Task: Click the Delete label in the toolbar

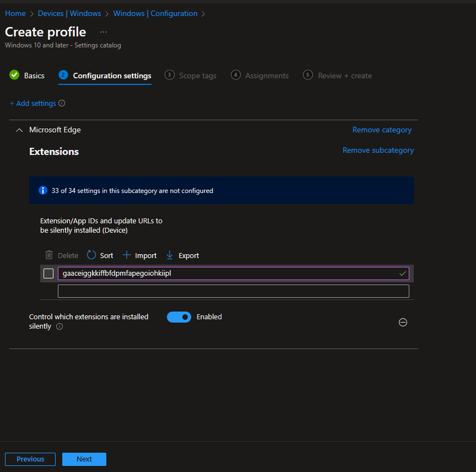Action: 68,256
